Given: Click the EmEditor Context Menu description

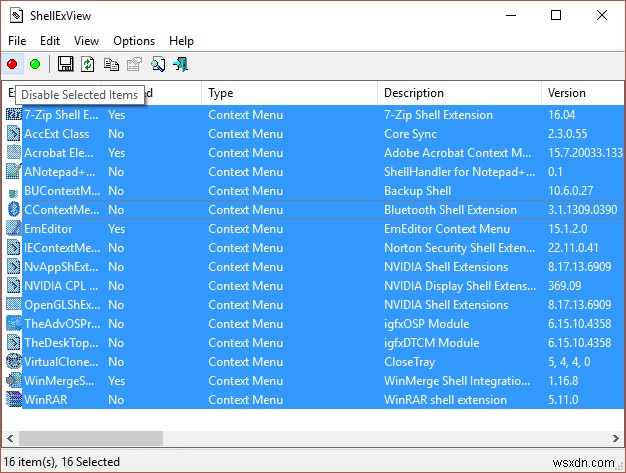Looking at the screenshot, I should pos(447,229).
